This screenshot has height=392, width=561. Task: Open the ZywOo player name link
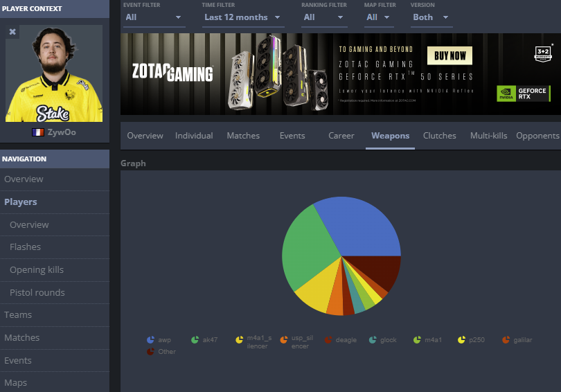[x=62, y=132]
